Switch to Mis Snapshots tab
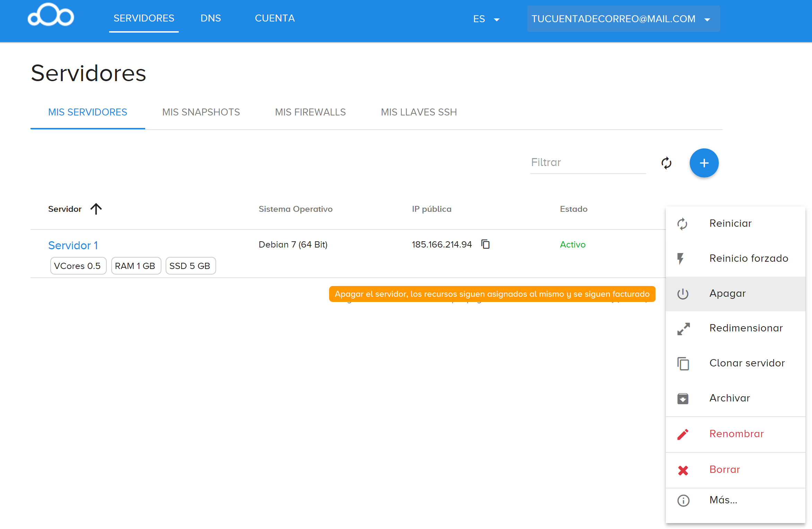 tap(201, 112)
